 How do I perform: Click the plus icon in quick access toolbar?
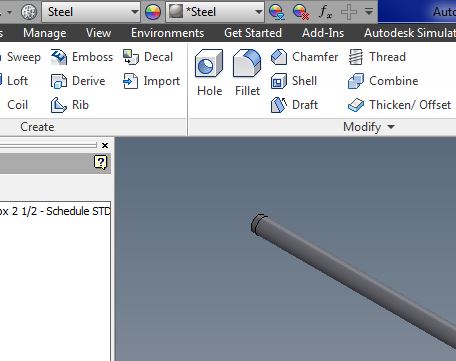[x=349, y=12]
